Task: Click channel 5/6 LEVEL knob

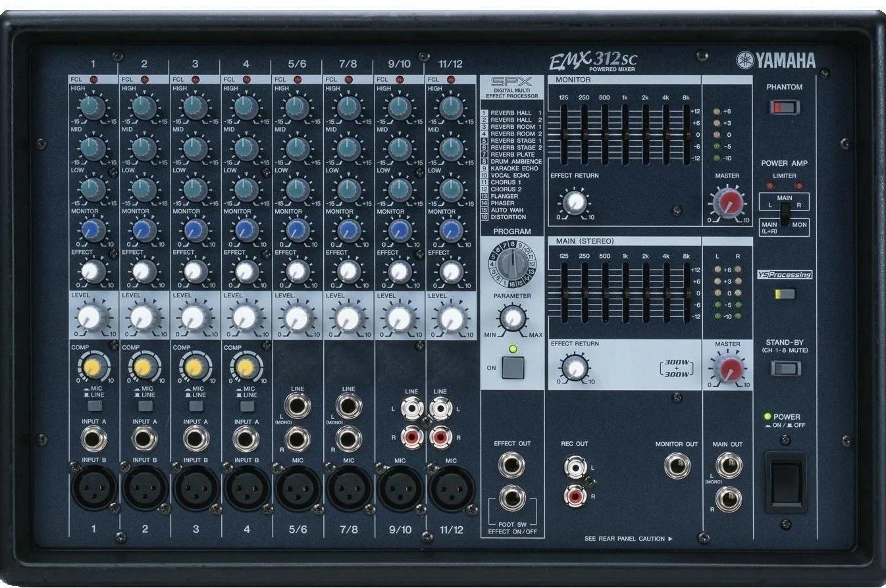Action: (297, 318)
